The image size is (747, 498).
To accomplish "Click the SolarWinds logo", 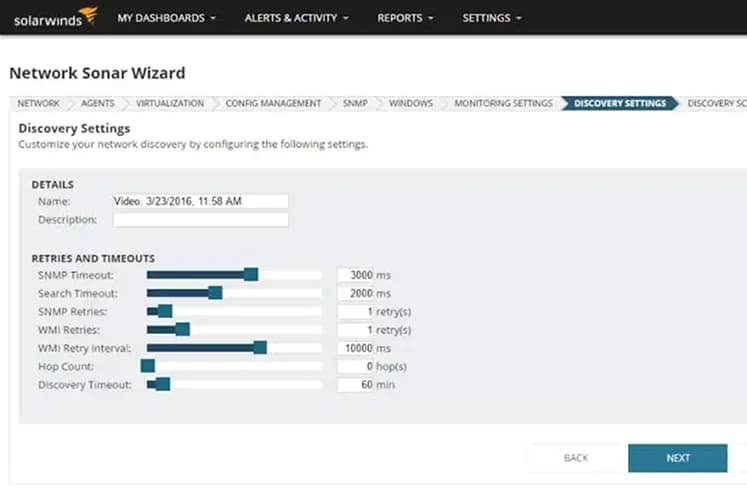I will (x=56, y=17).
